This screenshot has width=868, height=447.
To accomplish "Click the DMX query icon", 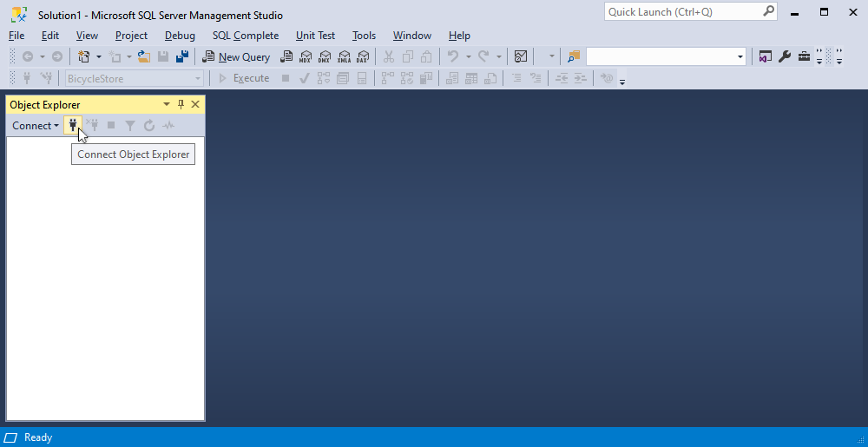I will point(325,56).
